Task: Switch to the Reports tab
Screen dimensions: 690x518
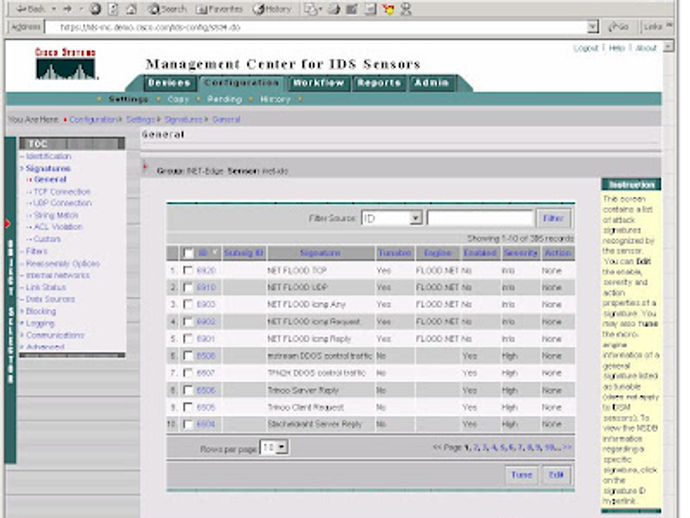Action: [x=379, y=83]
